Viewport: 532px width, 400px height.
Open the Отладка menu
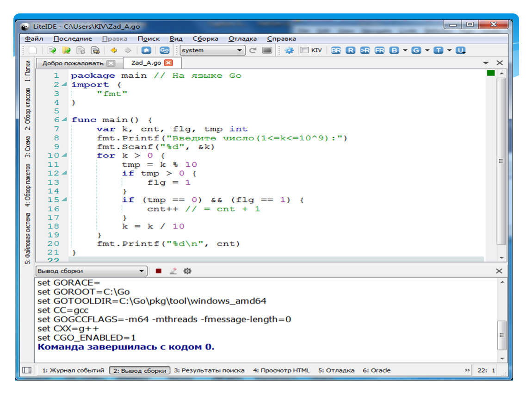pos(242,39)
